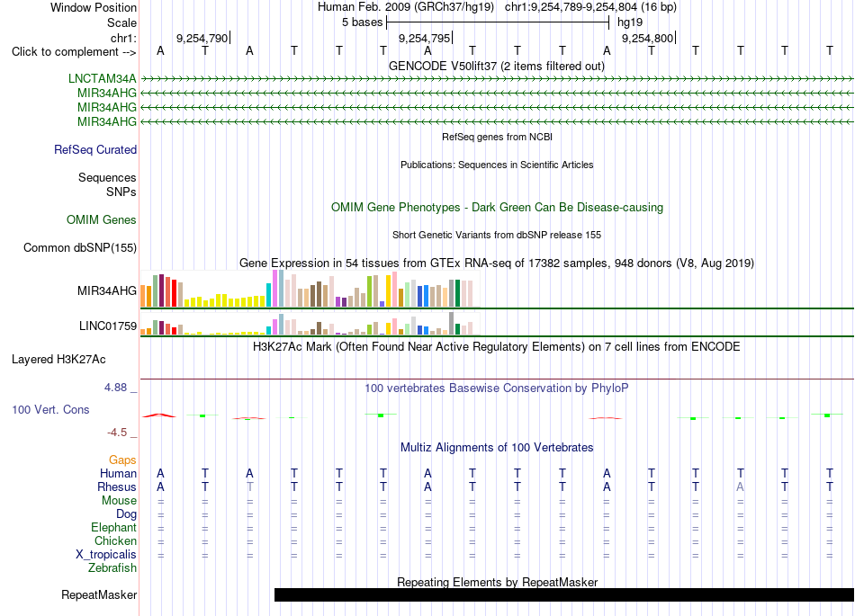Click the hg19 label beside scale bar
Viewport: 855px width, 616px height.
click(630, 22)
